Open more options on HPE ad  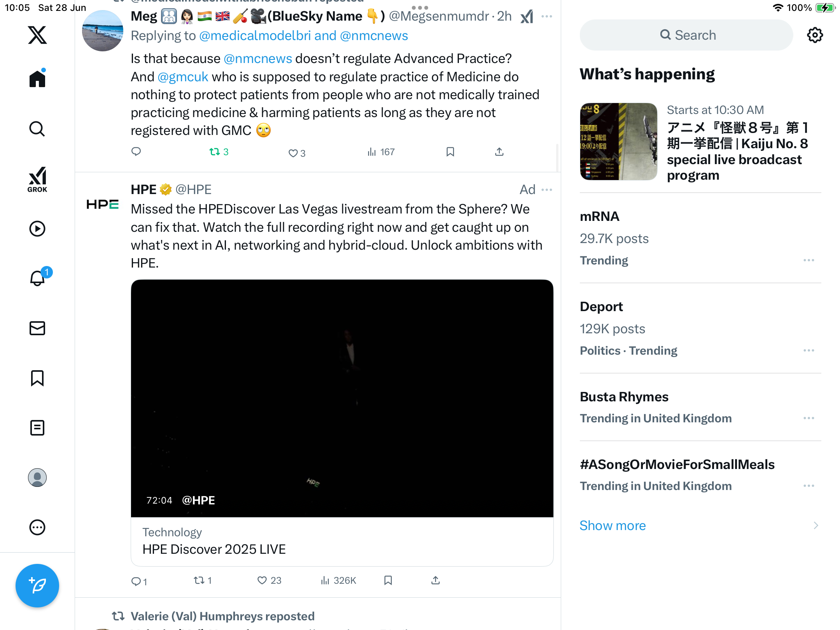pos(547,190)
